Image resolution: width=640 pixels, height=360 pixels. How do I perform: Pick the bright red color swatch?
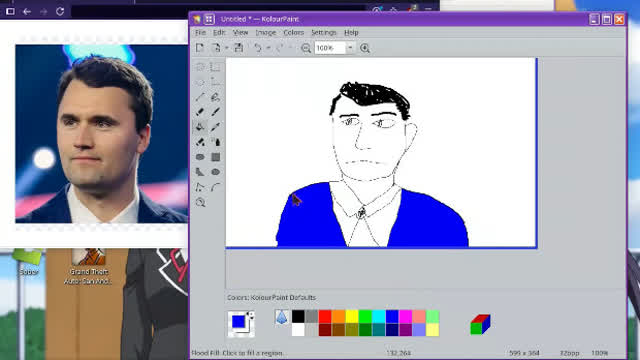(325, 316)
